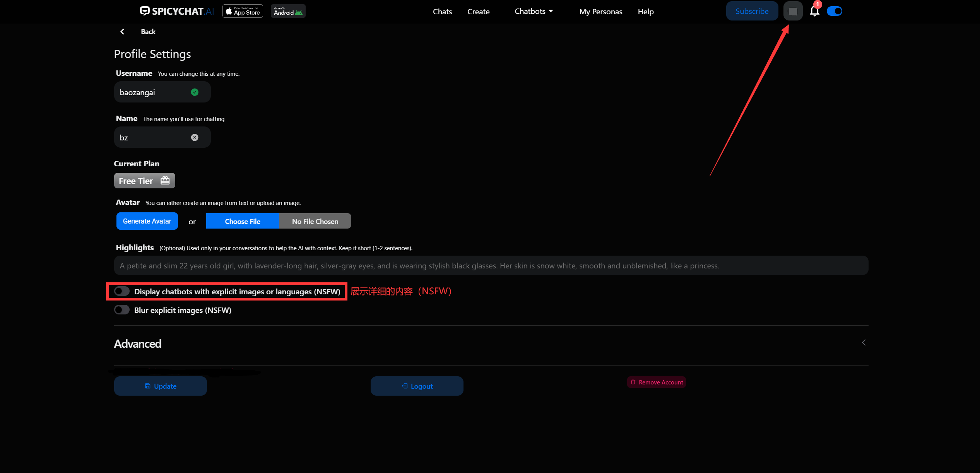Enable Display chatbots with explicit content toggle

(122, 291)
